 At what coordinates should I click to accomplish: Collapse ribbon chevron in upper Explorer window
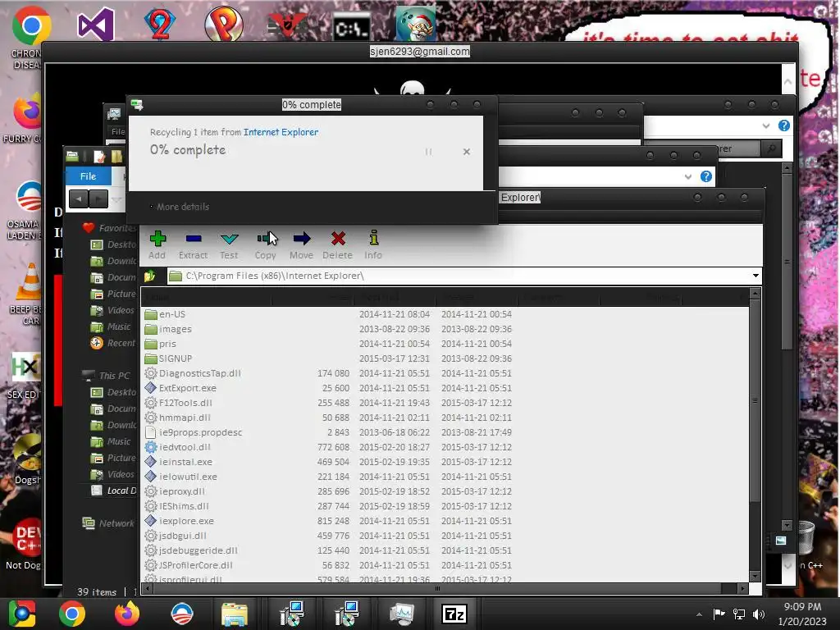(765, 126)
